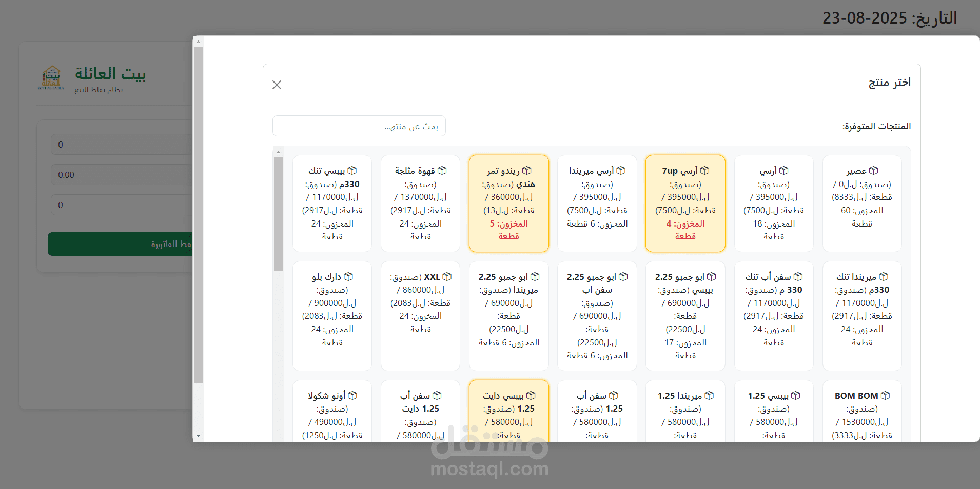Click the date text التاريخ: 23-08-2025
Viewport: 980px width, 489px height.
pyautogui.click(x=890, y=18)
